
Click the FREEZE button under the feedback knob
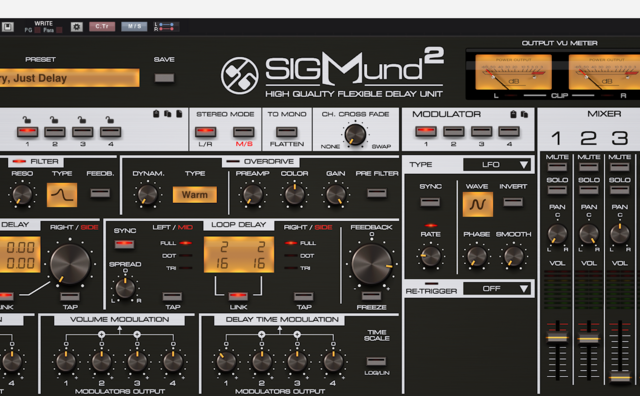(371, 296)
